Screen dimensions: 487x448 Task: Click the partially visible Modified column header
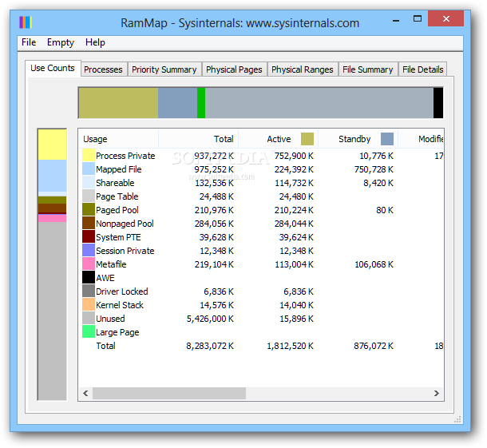point(421,139)
